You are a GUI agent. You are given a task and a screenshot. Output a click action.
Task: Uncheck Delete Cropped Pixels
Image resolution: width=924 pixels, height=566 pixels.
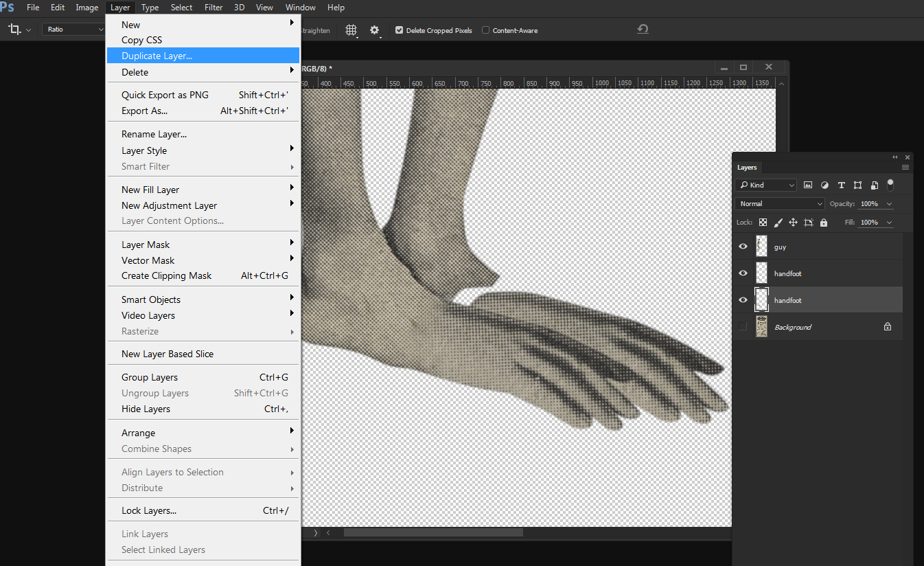tap(399, 30)
